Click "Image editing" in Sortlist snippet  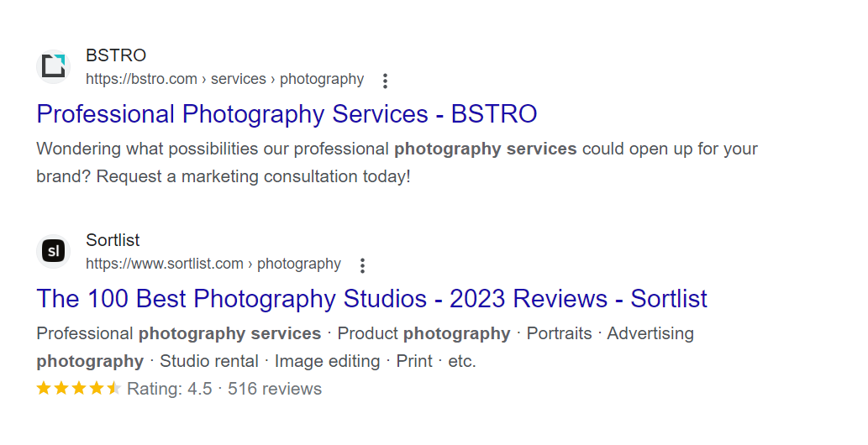[x=327, y=361]
